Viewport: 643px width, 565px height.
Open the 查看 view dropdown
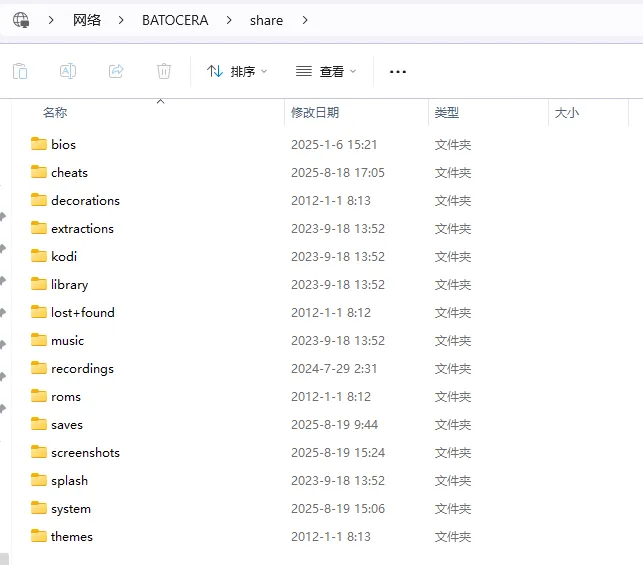pyautogui.click(x=326, y=71)
